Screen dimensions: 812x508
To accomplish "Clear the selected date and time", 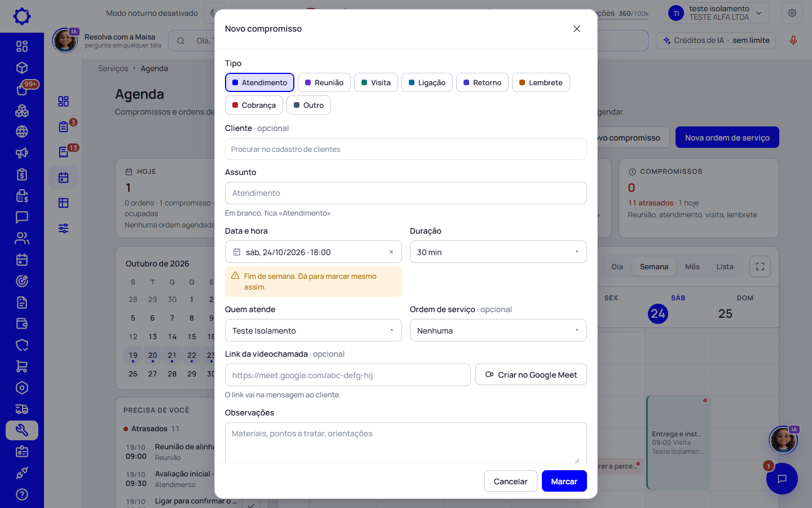I will point(391,252).
